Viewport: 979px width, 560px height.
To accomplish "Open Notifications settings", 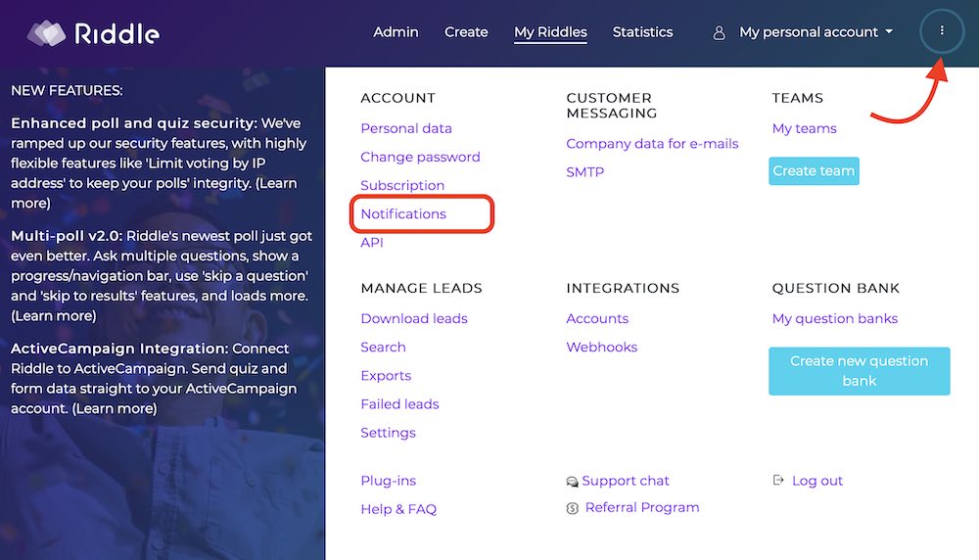I will (403, 213).
